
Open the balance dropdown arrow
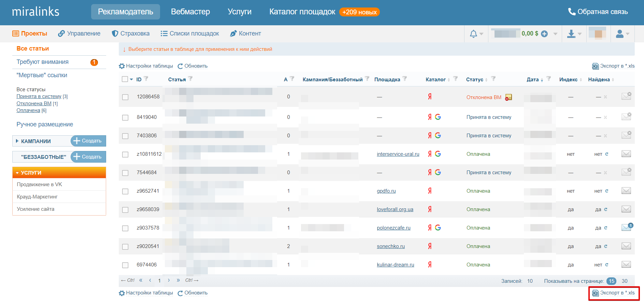point(555,34)
